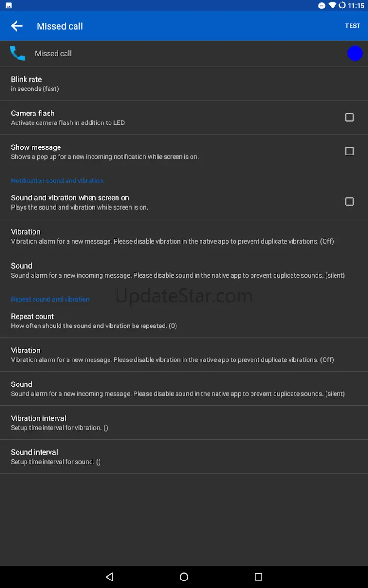Enable the Camera flash checkbox
Viewport: 368px width, 588px height.
pyautogui.click(x=350, y=117)
